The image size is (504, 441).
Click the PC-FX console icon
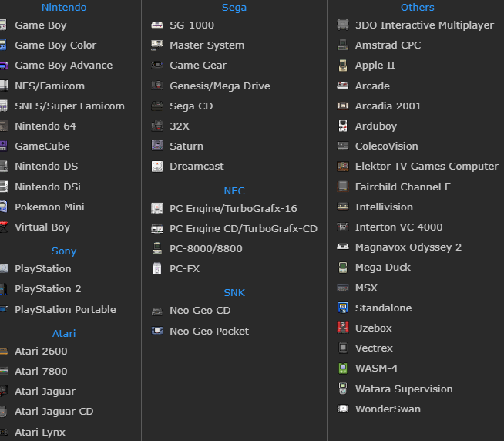pos(157,269)
